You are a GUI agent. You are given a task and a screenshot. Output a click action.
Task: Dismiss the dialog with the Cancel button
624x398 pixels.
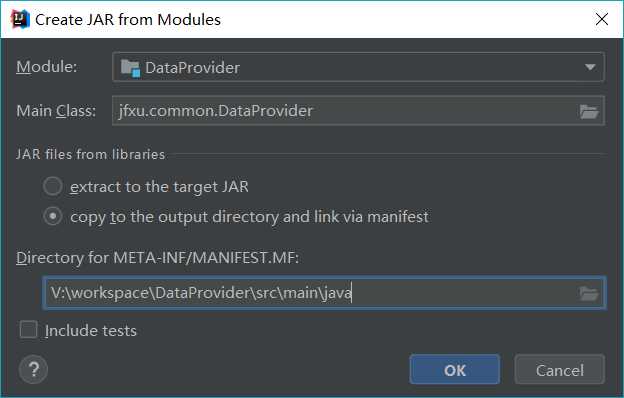pos(560,369)
